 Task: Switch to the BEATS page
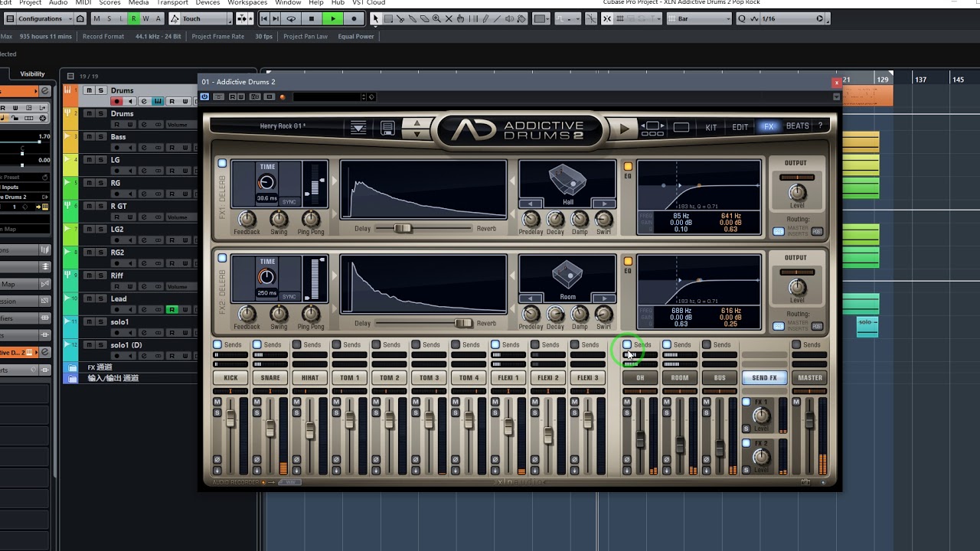pos(797,126)
